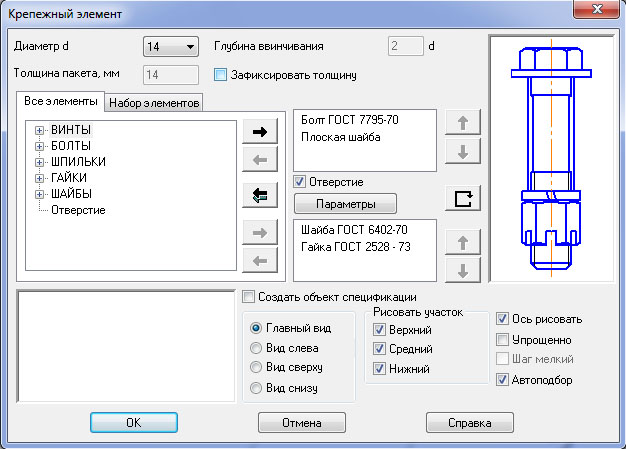Switch to Все элементы tab
The height and width of the screenshot is (449, 626).
click(61, 101)
